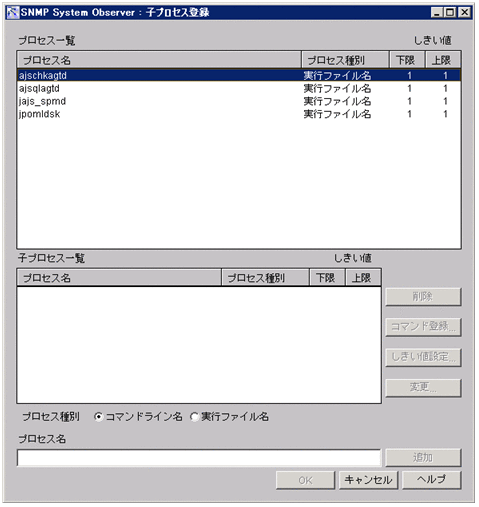The height and width of the screenshot is (507, 479).
Task: Select the ajsqlagtd process row
Action: tap(239, 88)
